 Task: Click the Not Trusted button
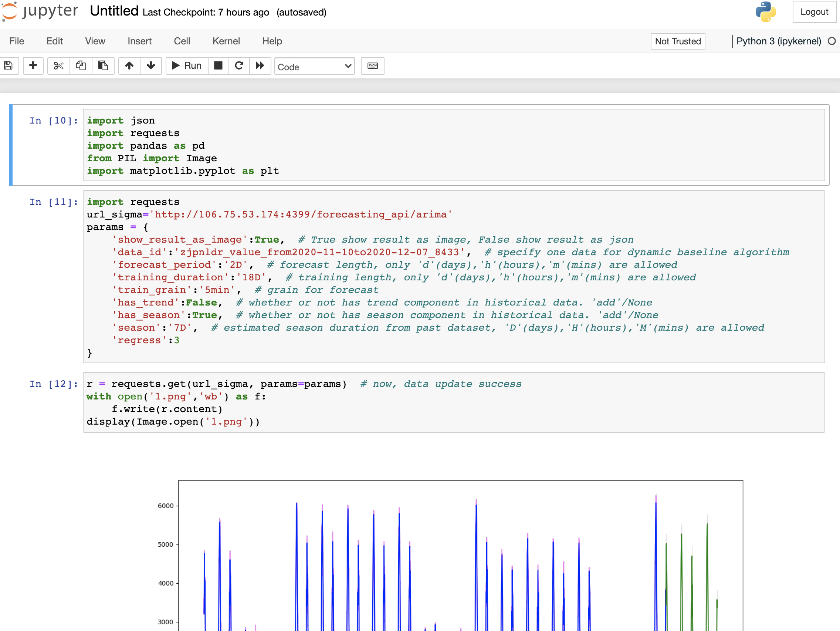678,41
